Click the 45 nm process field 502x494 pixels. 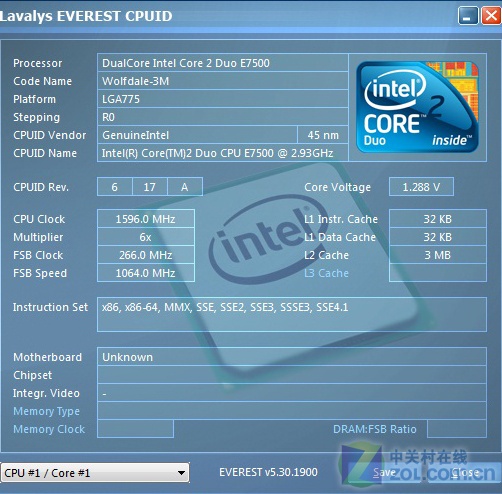(x=323, y=135)
